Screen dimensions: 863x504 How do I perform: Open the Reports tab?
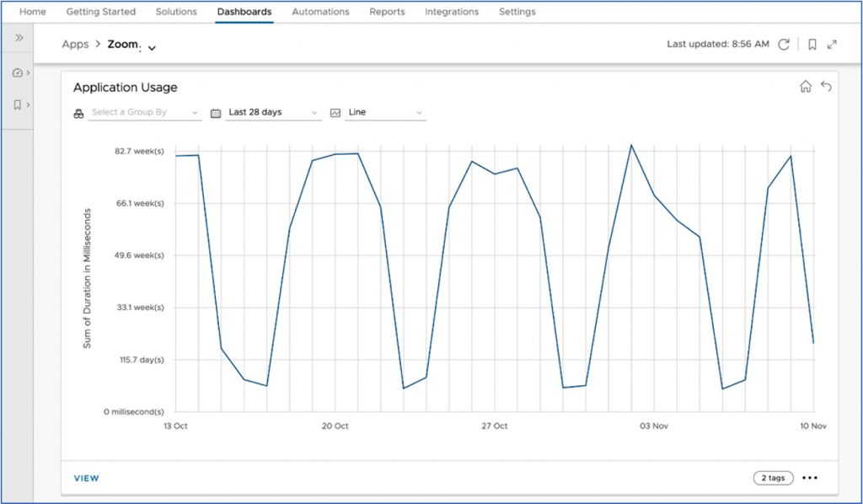[387, 12]
